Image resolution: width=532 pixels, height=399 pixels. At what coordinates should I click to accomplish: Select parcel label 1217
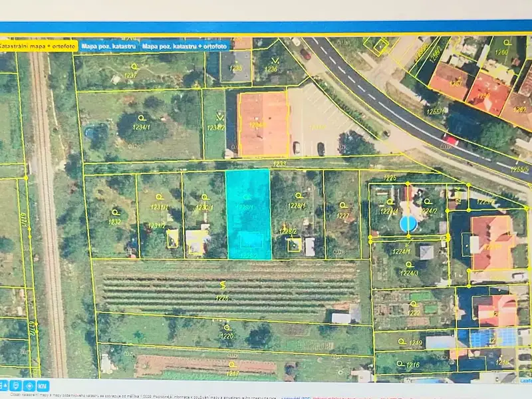pos(232,373)
